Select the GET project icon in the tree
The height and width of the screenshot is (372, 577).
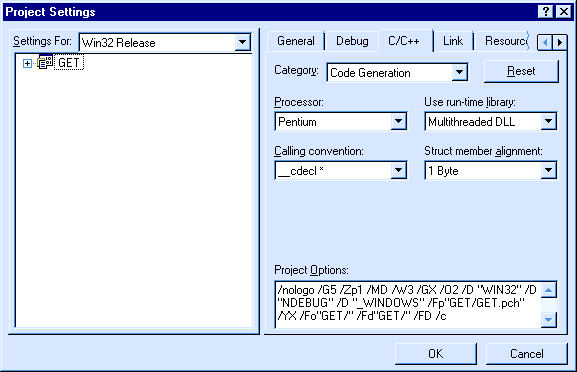click(45, 63)
